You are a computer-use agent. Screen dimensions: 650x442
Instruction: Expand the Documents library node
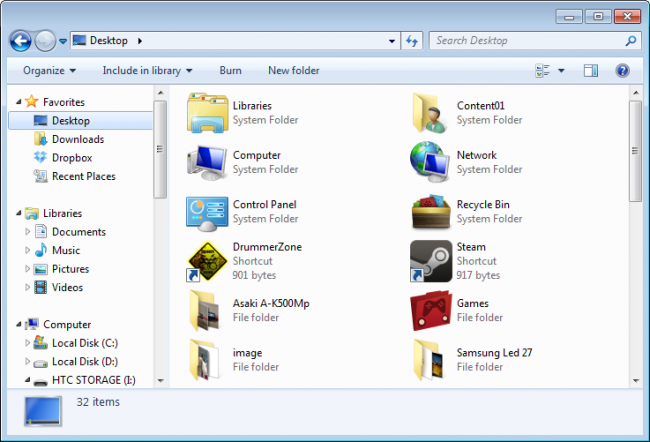pyautogui.click(x=27, y=232)
